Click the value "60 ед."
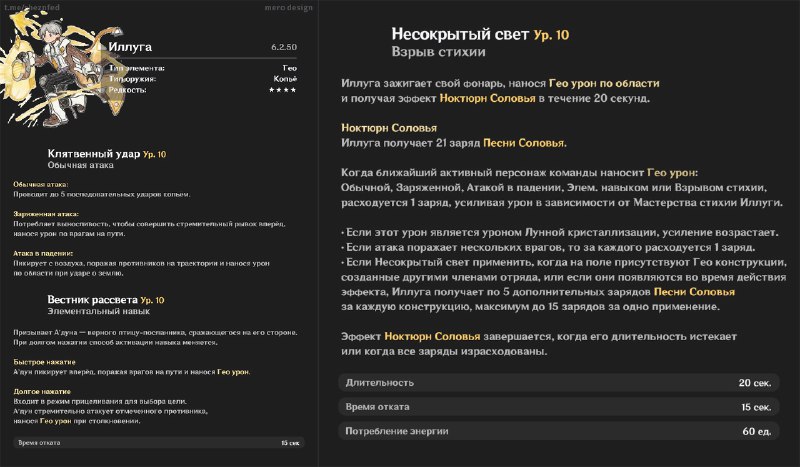The height and width of the screenshot is (467, 800). [757, 431]
